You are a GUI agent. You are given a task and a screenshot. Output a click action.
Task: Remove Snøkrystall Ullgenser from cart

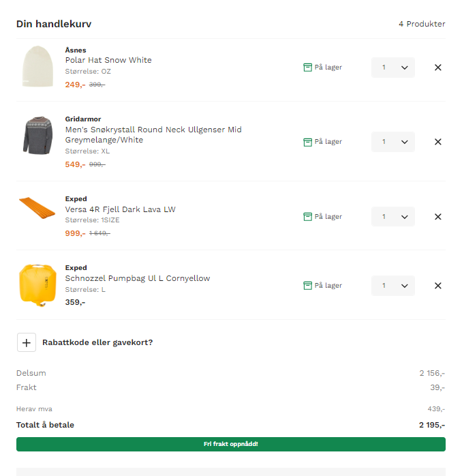437,142
